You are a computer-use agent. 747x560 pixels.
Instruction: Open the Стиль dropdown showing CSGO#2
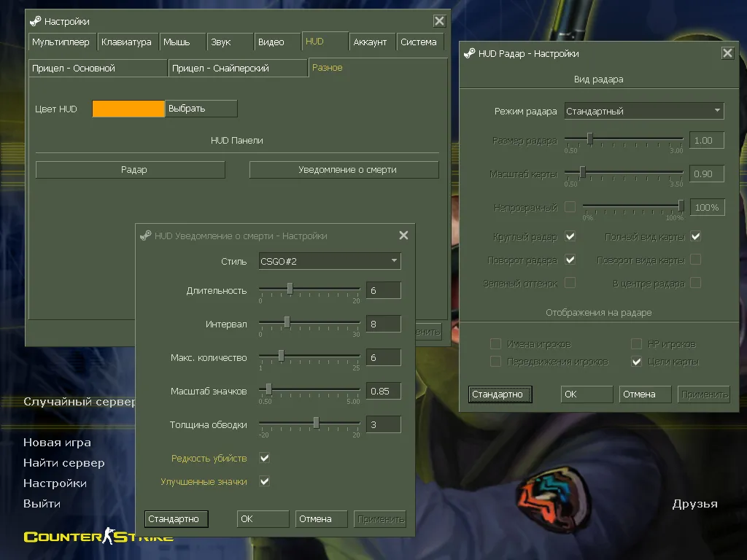(x=330, y=261)
